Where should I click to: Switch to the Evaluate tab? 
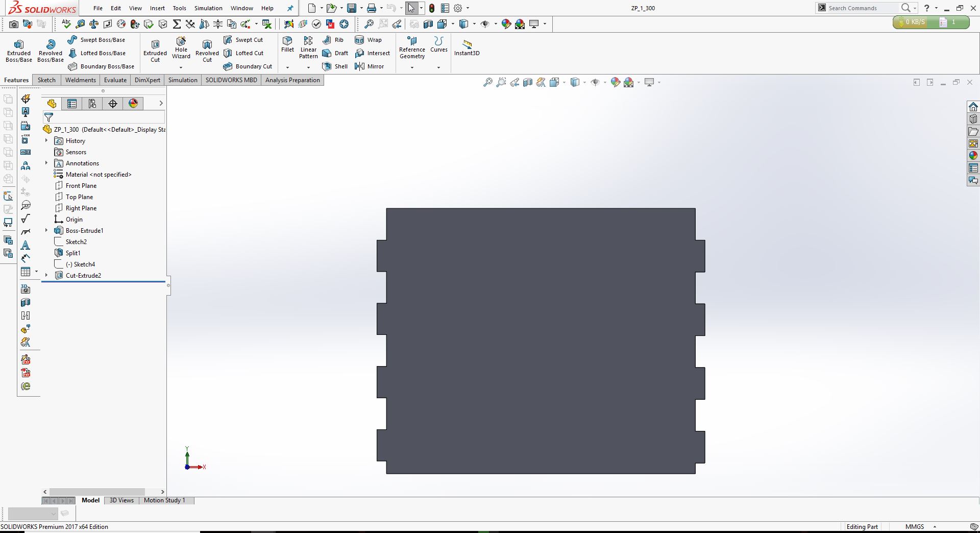[115, 80]
